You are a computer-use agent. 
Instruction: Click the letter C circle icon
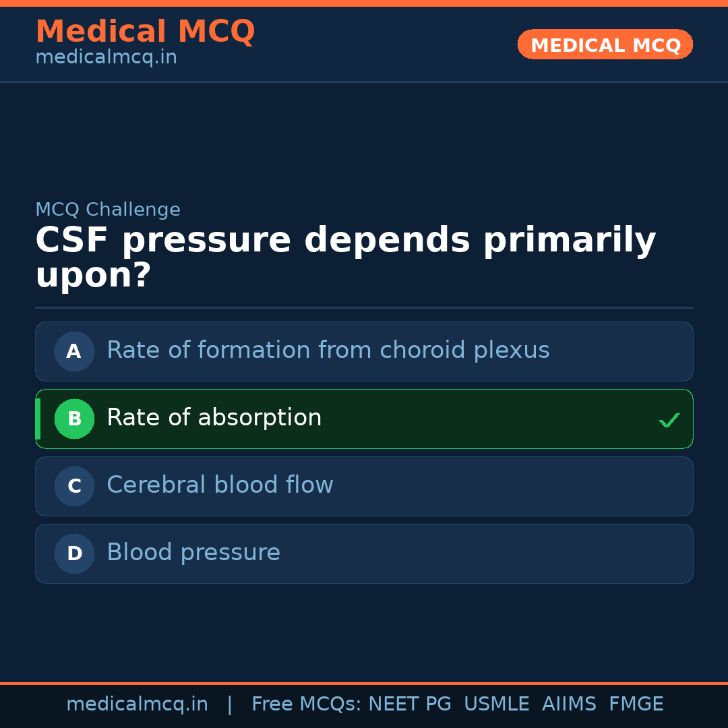(74, 486)
